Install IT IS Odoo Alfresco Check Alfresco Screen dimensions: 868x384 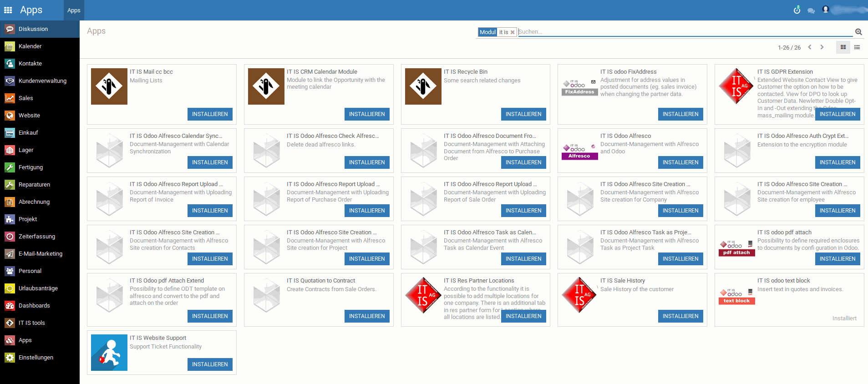[367, 162]
